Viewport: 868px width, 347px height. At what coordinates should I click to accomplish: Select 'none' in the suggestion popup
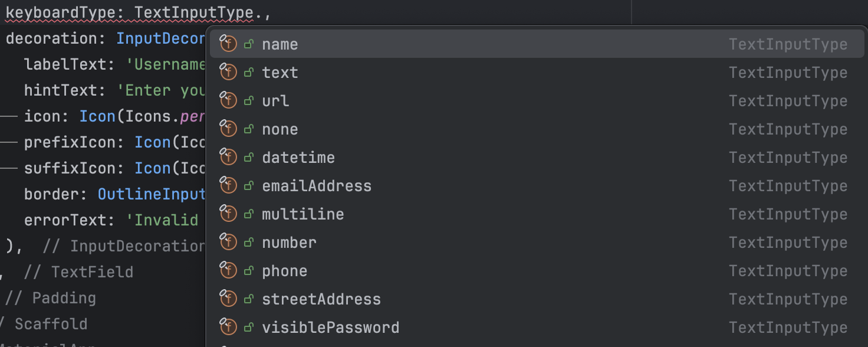click(x=535, y=129)
